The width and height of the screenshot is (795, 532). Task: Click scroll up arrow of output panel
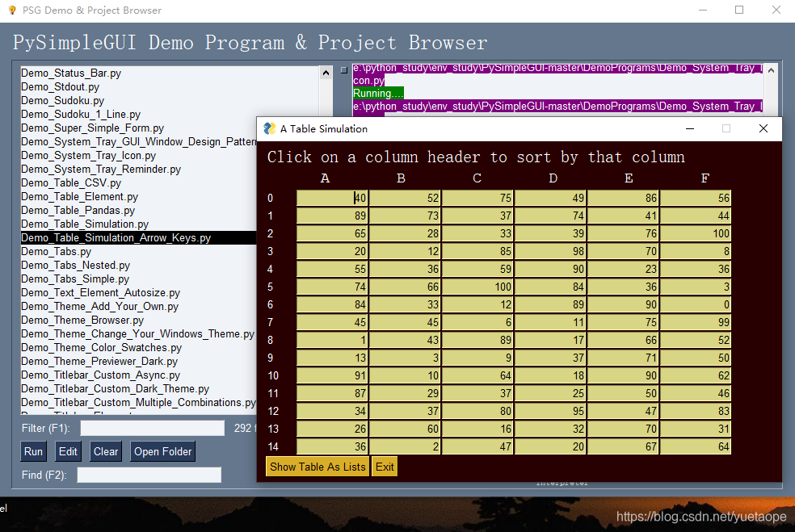(x=772, y=70)
